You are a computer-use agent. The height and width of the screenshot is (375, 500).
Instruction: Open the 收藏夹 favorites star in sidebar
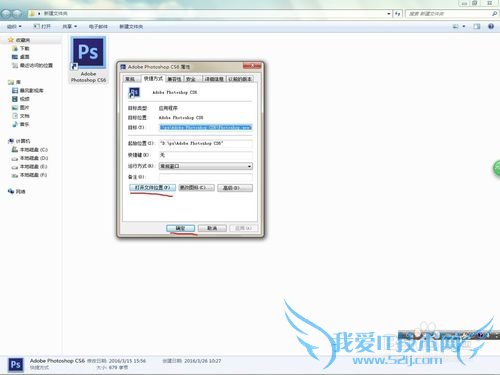(x=11, y=40)
